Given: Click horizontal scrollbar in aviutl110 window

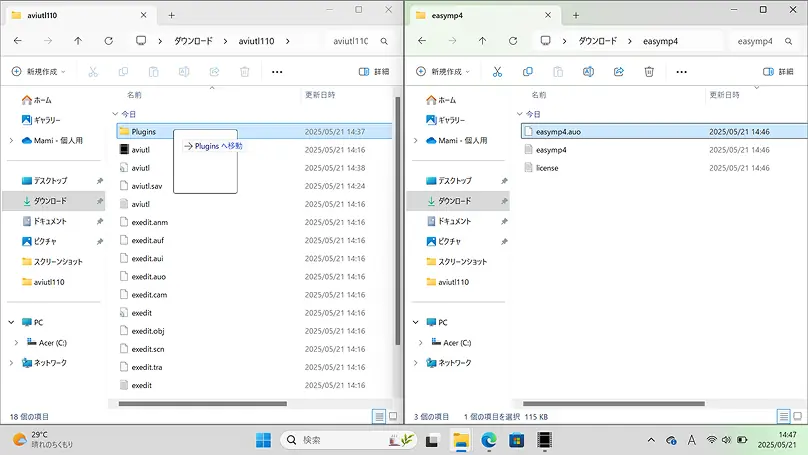Looking at the screenshot, I should pyautogui.click(x=203, y=404).
